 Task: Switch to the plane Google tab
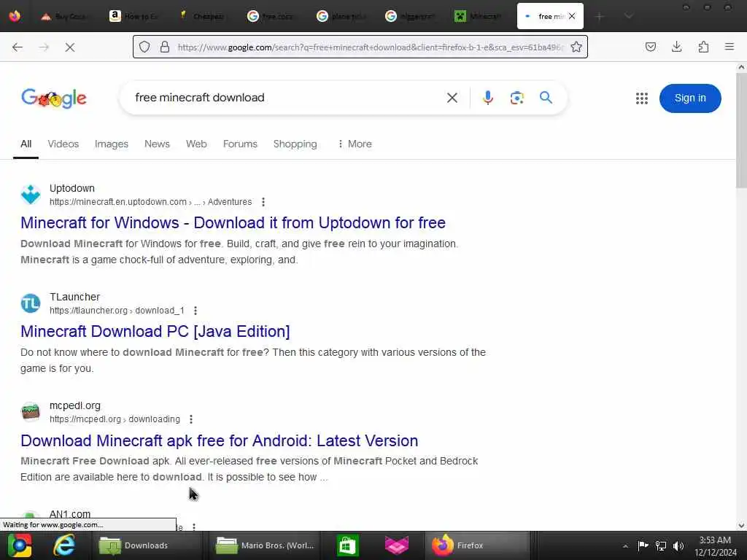click(341, 16)
